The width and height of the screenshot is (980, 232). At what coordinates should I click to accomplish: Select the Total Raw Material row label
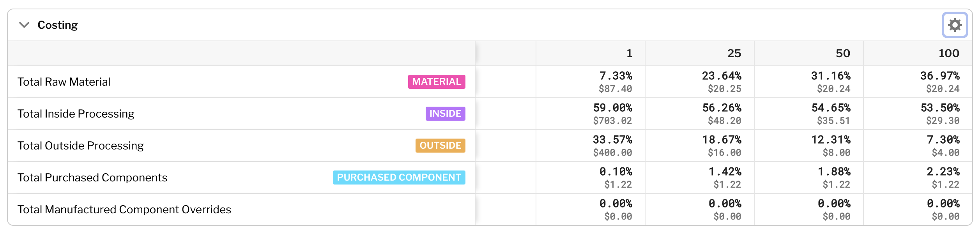pos(64,82)
